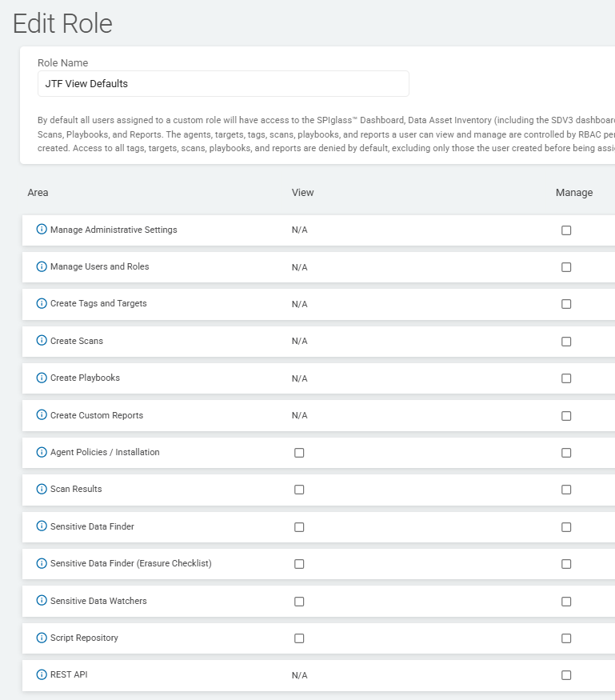Tick Manage checkbox for Manage Administrative Settings

(566, 230)
